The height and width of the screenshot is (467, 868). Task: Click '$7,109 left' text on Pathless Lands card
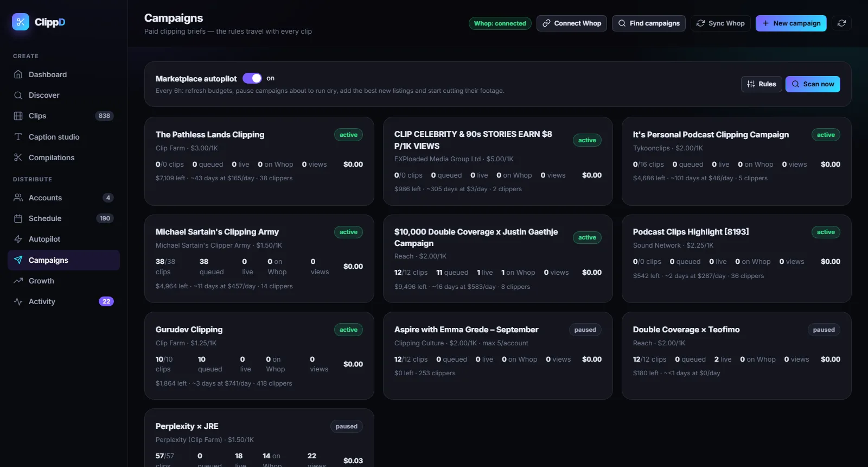tap(170, 178)
